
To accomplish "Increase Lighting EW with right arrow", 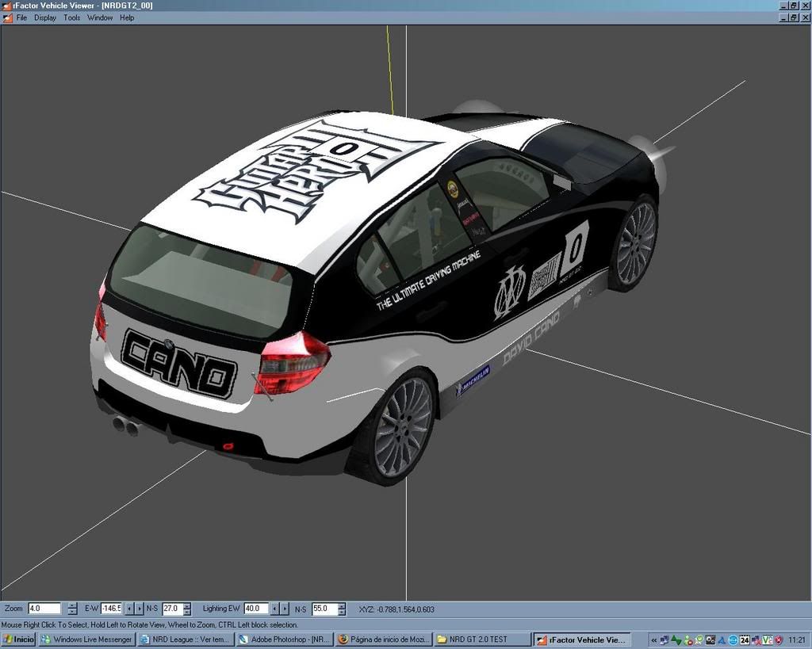I will point(285,609).
